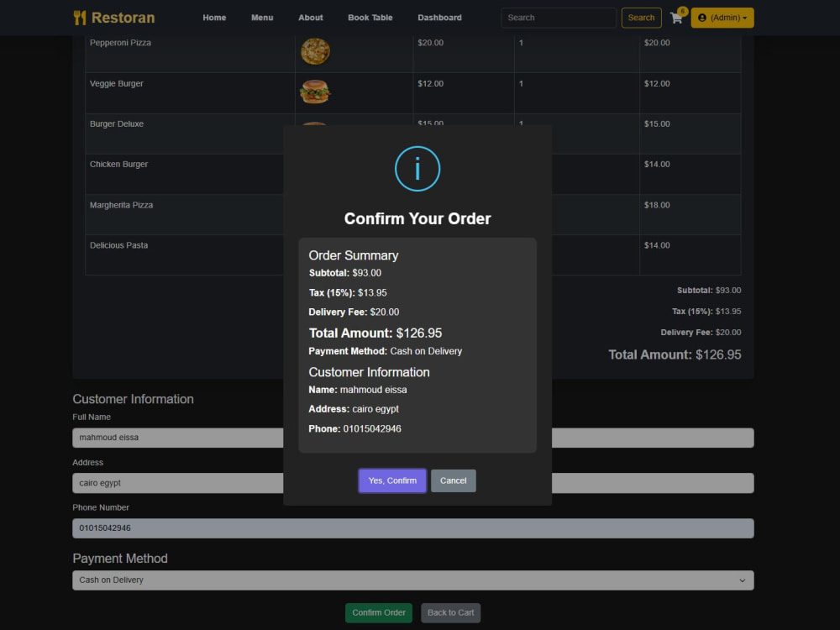Click the dialog's Total Amount: $126.95 text
Screen dimensions: 840x630
(375, 333)
